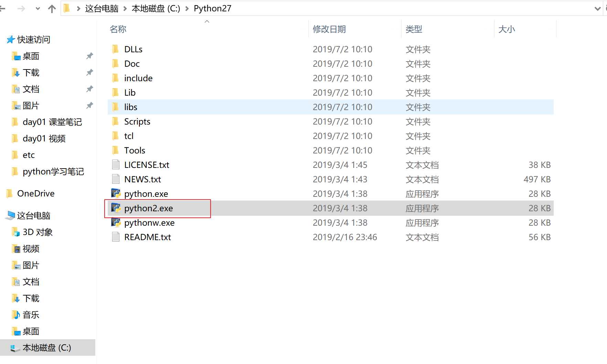Click Python27 breadcrumb in address bar
Image resolution: width=607 pixels, height=364 pixels.
[x=213, y=9]
